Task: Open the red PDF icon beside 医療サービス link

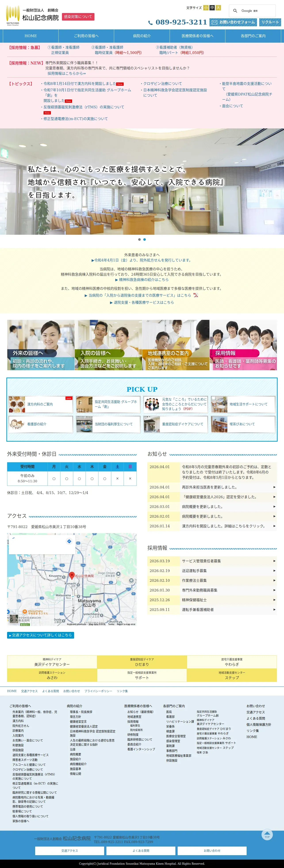Action: point(195,295)
